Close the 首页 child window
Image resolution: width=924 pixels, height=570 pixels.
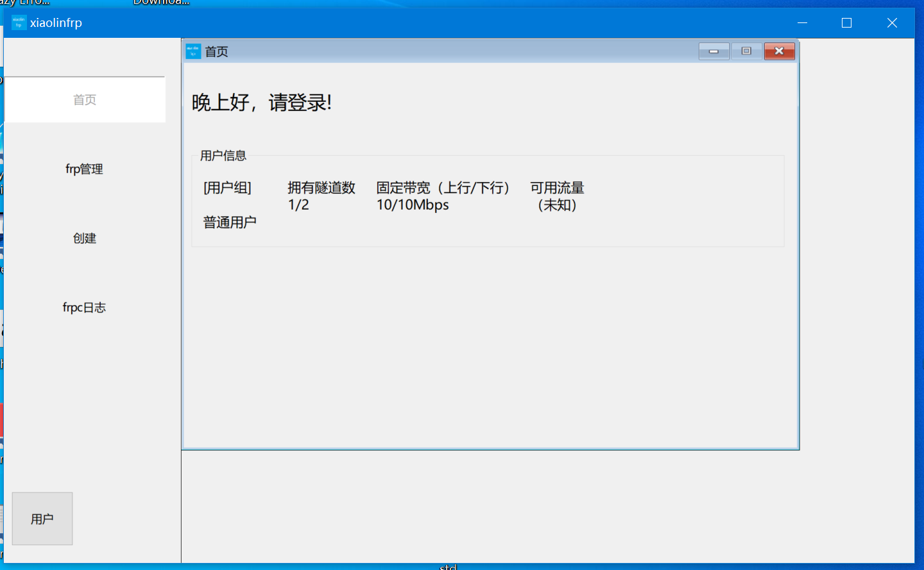tap(779, 51)
